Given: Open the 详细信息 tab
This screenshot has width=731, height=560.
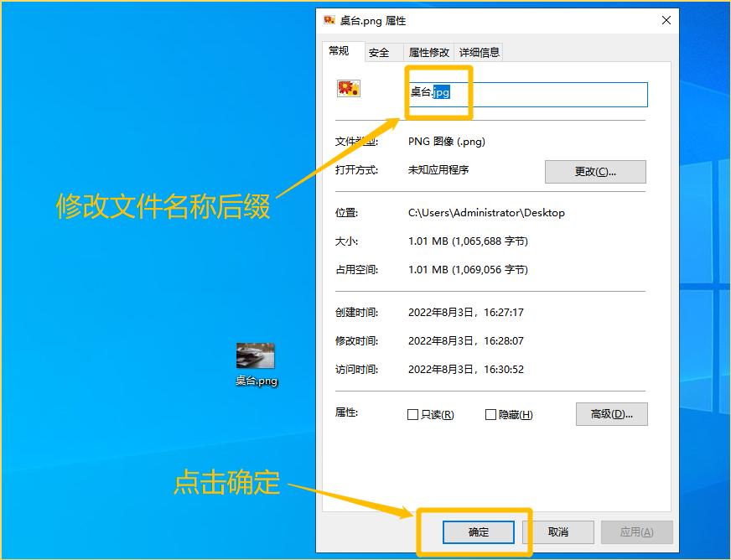Looking at the screenshot, I should coord(480,51).
